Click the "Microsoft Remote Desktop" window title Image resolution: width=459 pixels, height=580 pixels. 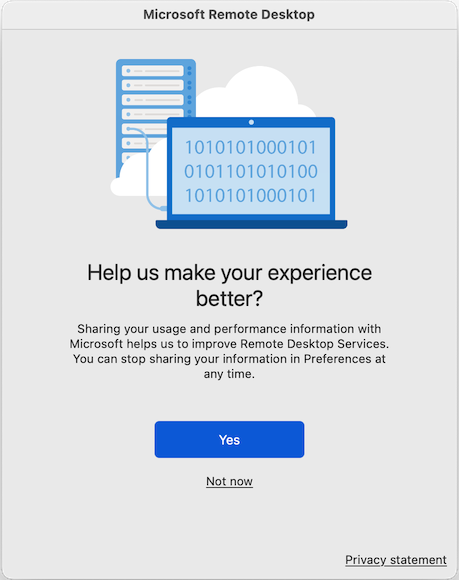[x=229, y=14]
